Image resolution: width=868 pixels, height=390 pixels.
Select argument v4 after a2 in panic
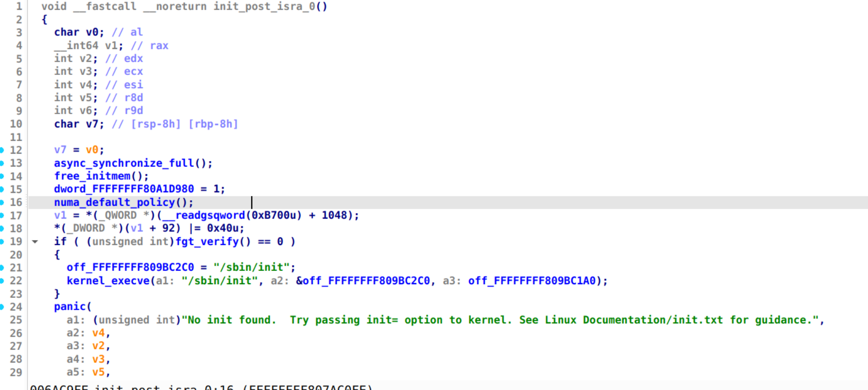pos(98,333)
